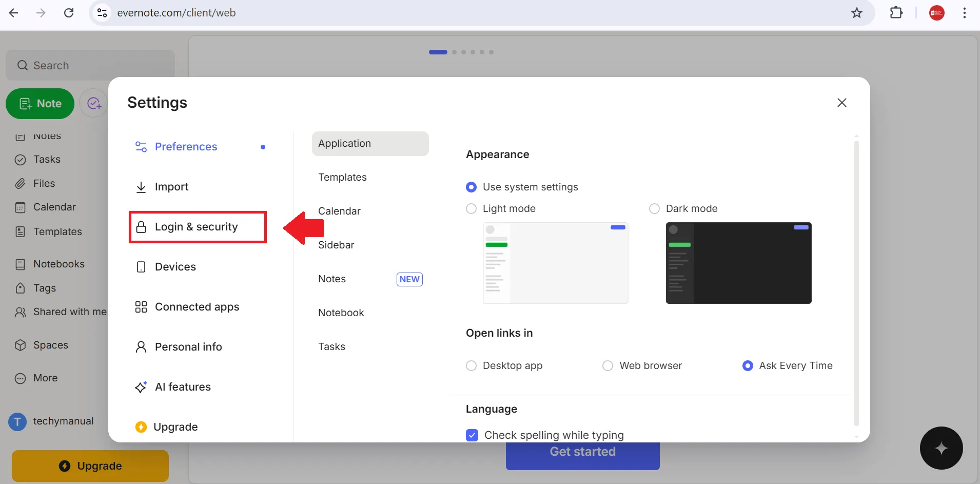Choose Dark mode appearance
The width and height of the screenshot is (980, 484).
(654, 208)
